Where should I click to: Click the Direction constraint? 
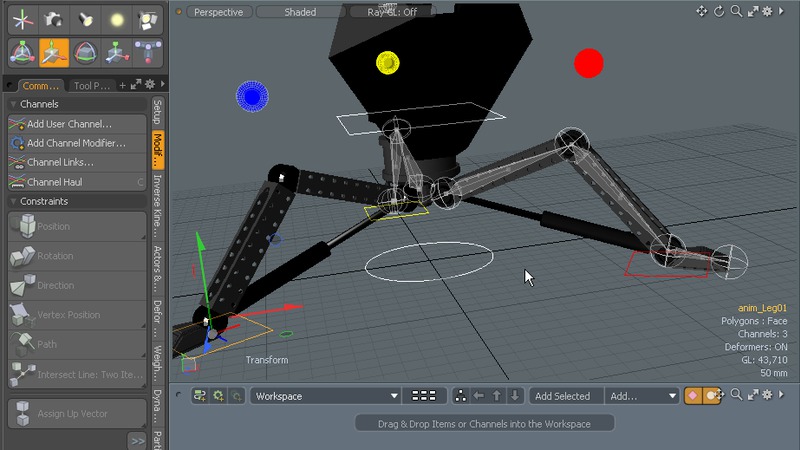click(77, 286)
